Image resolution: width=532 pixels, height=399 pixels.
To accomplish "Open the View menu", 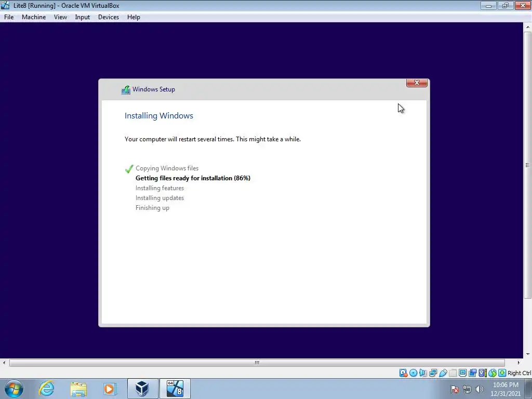I will point(60,17).
